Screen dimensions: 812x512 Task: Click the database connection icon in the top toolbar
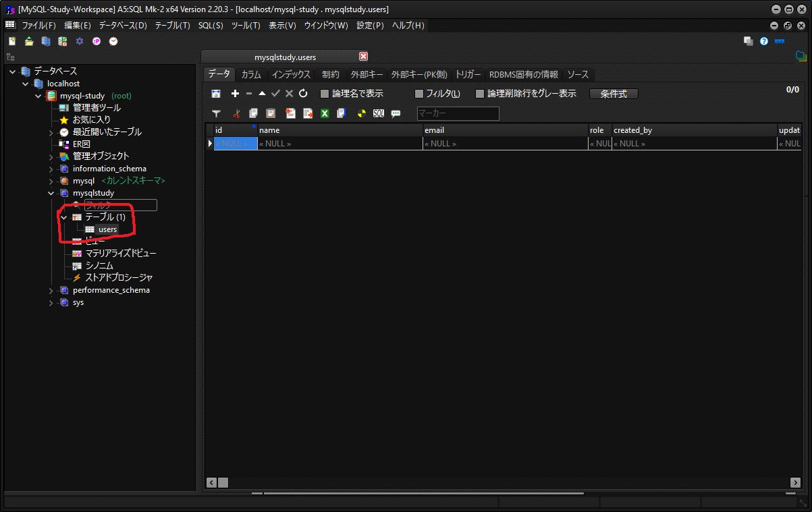click(x=45, y=41)
